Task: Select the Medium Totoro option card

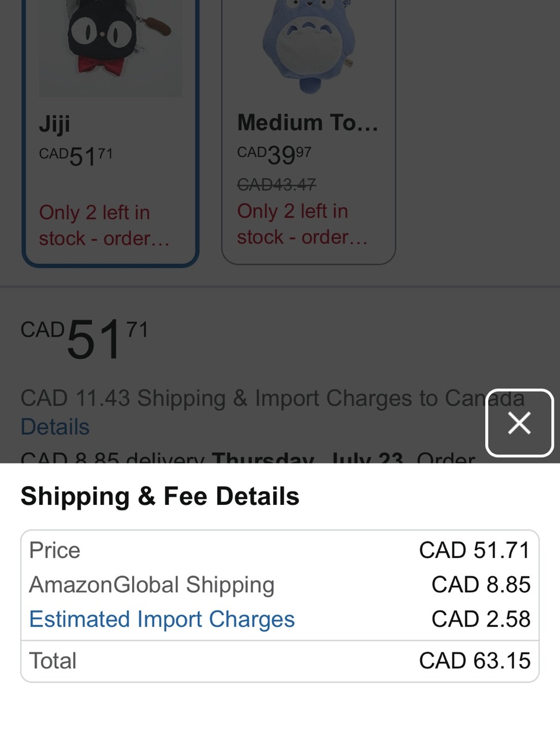Action: point(309,132)
